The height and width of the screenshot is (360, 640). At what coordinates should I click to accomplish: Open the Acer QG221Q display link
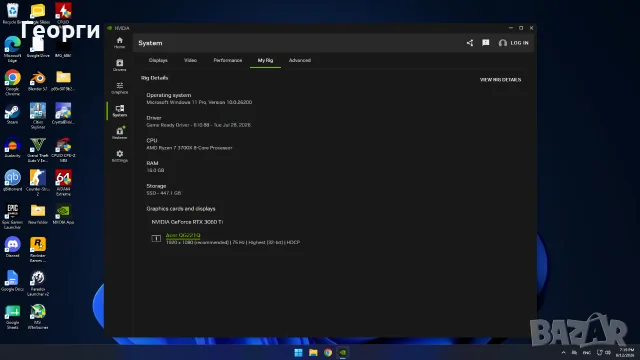coord(183,235)
